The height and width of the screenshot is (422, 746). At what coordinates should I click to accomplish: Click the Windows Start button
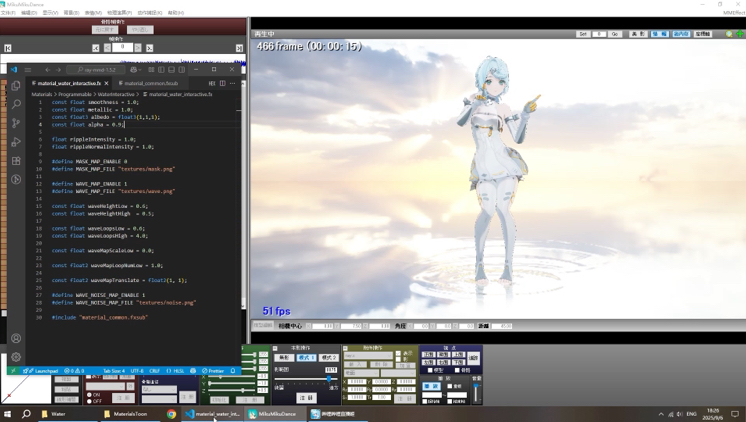point(8,414)
